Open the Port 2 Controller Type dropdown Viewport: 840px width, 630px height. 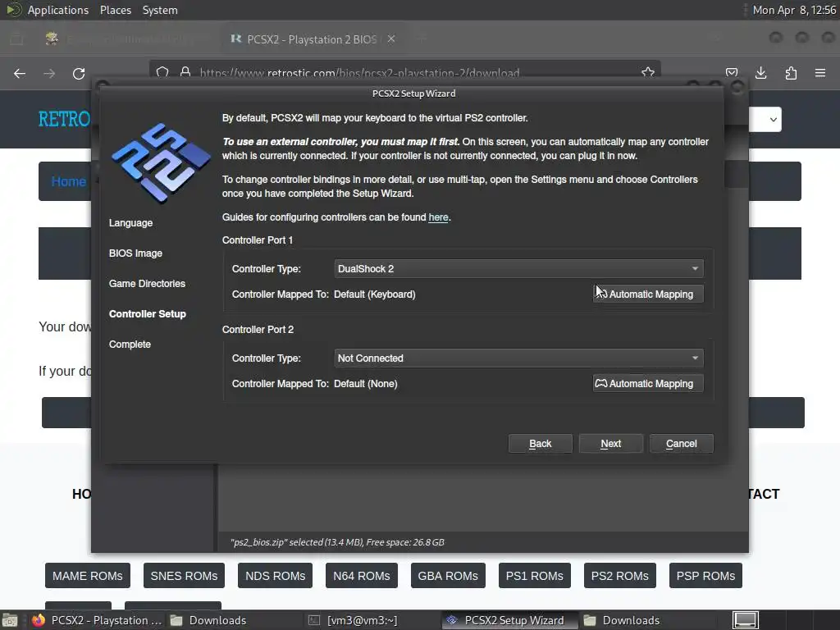point(518,358)
